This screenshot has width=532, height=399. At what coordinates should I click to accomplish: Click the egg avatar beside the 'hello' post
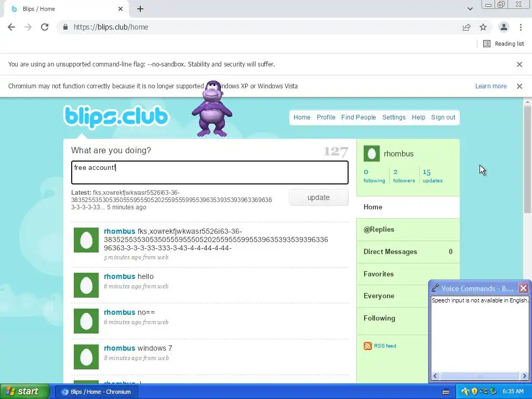tap(86, 285)
